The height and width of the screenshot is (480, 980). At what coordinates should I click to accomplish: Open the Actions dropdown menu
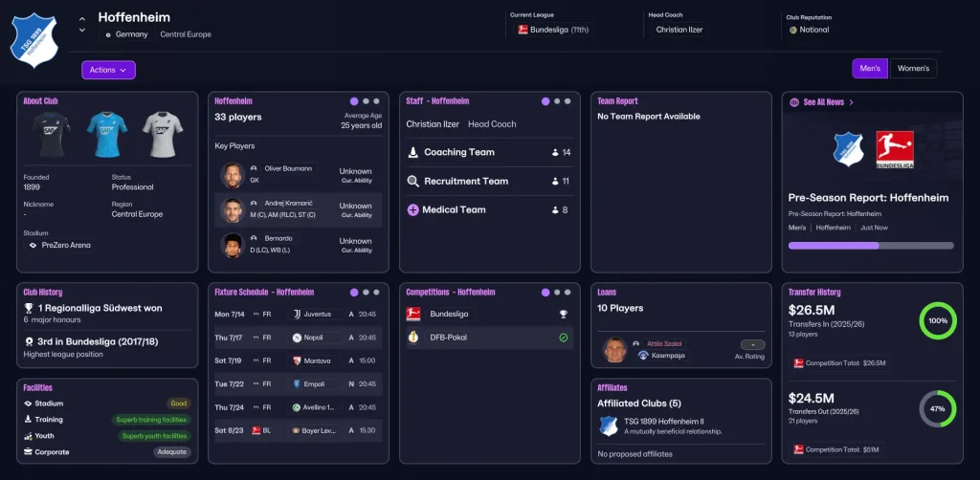(x=108, y=70)
